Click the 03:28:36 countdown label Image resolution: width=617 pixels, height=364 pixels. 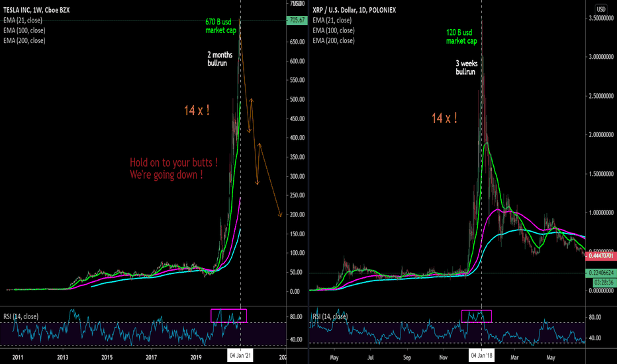pos(604,282)
